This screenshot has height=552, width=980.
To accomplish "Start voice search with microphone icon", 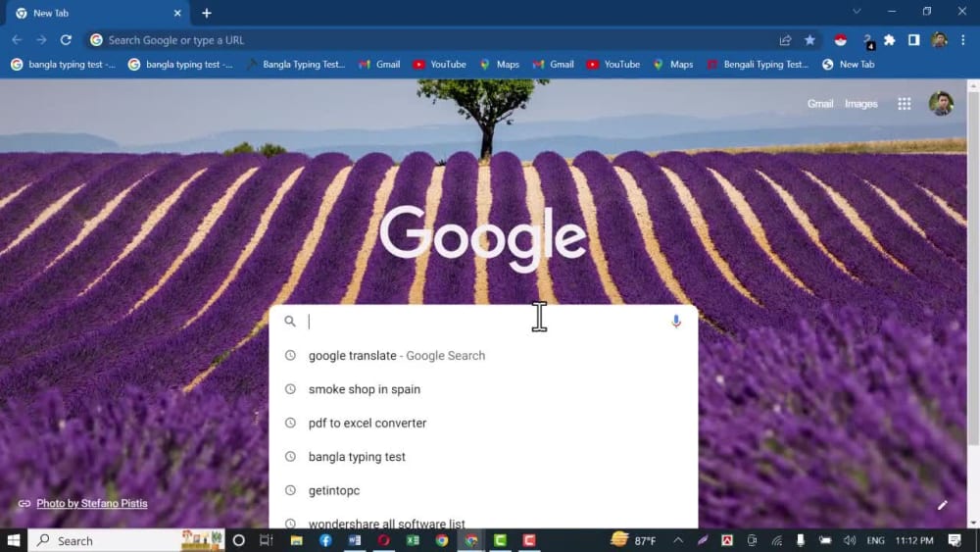I will point(675,322).
